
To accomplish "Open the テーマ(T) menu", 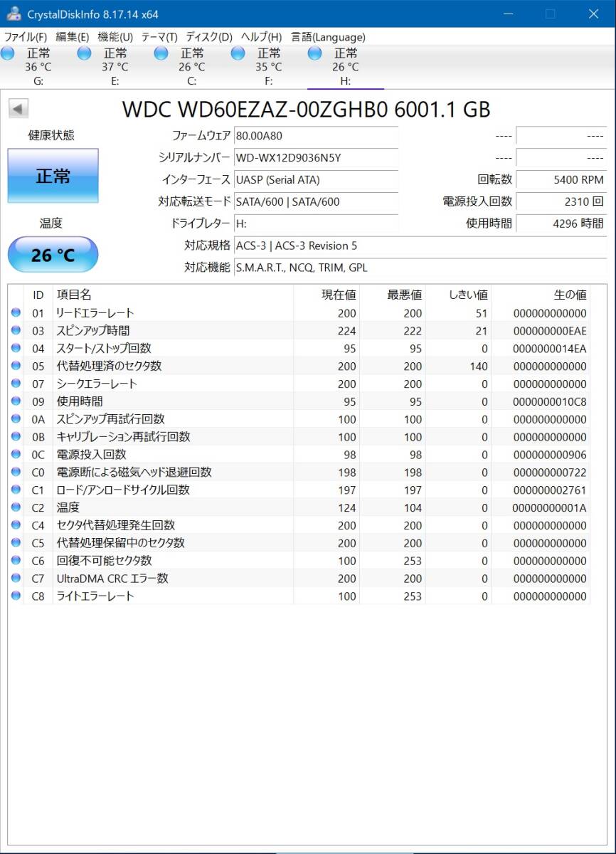I will (x=159, y=37).
